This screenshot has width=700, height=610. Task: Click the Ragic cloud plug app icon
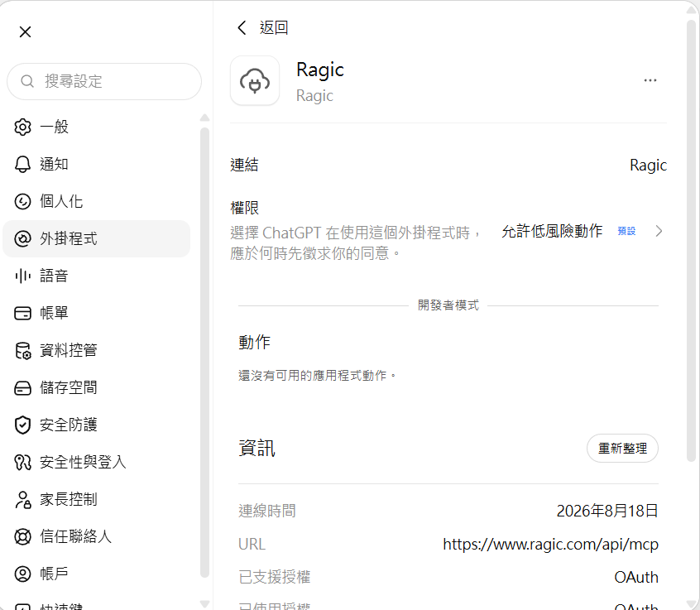[x=255, y=81]
